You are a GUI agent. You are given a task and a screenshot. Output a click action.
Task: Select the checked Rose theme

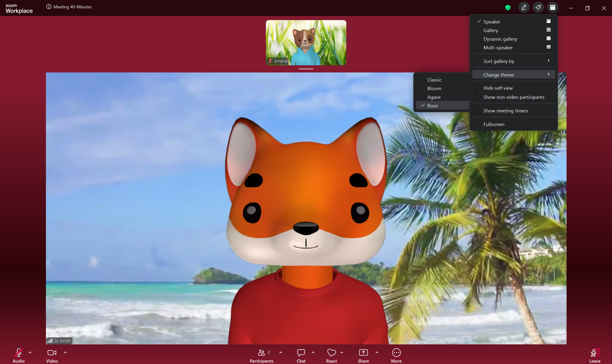pyautogui.click(x=442, y=105)
